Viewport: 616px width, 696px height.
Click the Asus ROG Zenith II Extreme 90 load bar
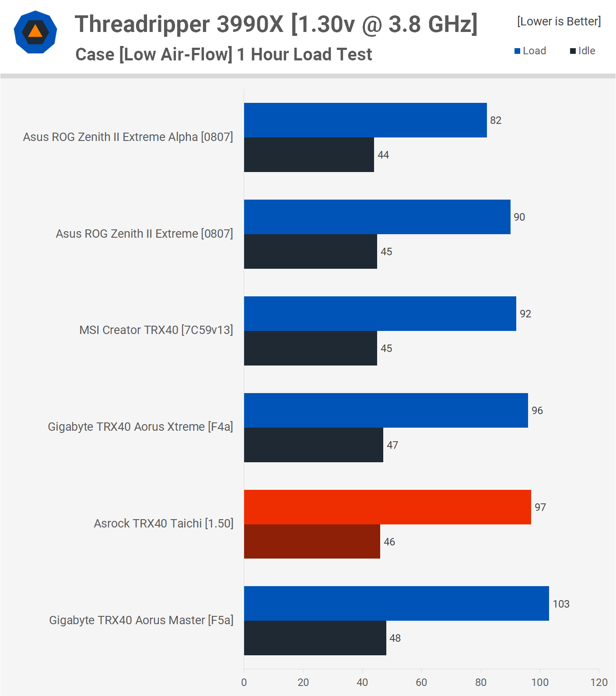[377, 217]
